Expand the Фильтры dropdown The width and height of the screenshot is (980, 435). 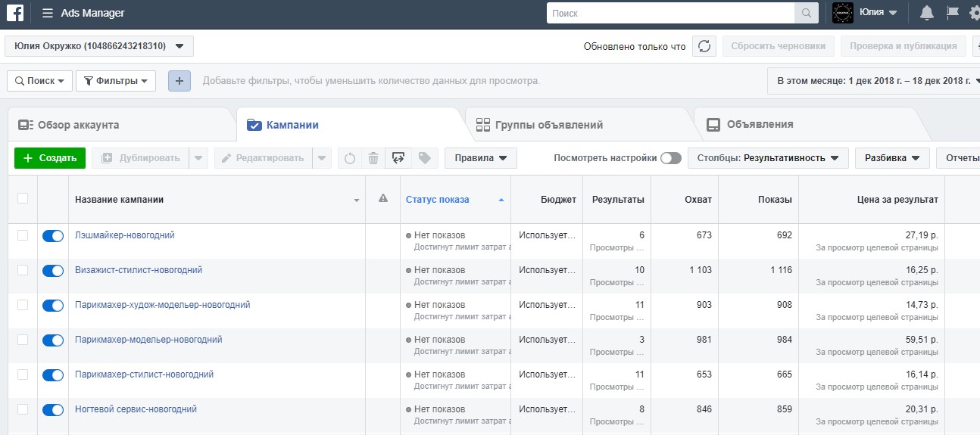click(116, 81)
